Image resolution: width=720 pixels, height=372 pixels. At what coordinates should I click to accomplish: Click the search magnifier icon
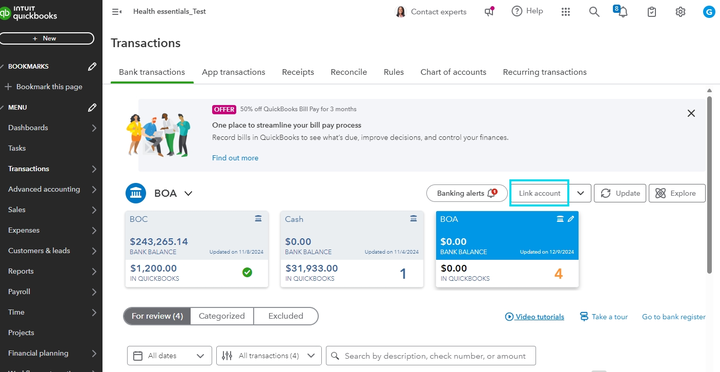594,12
